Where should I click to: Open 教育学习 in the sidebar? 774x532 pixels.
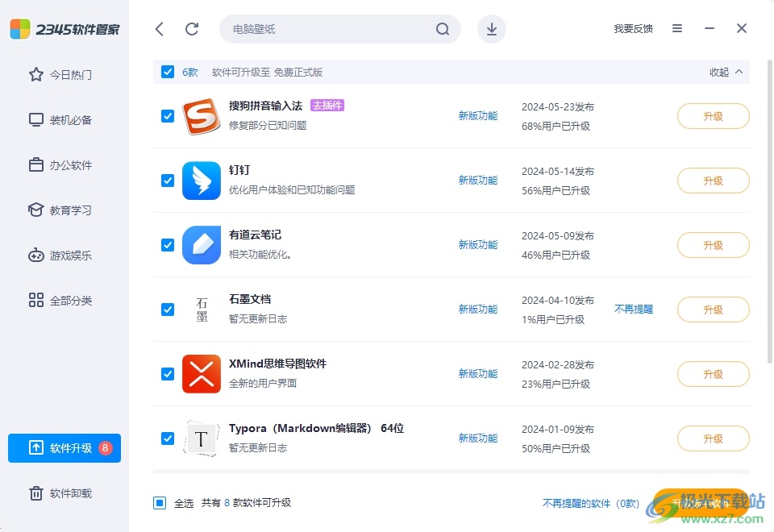click(x=60, y=210)
